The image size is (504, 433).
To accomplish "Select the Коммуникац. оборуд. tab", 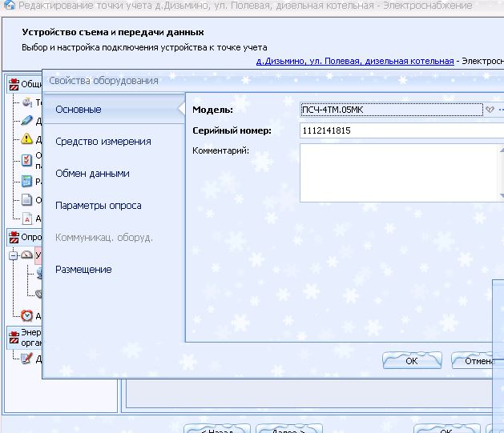I will click(104, 238).
